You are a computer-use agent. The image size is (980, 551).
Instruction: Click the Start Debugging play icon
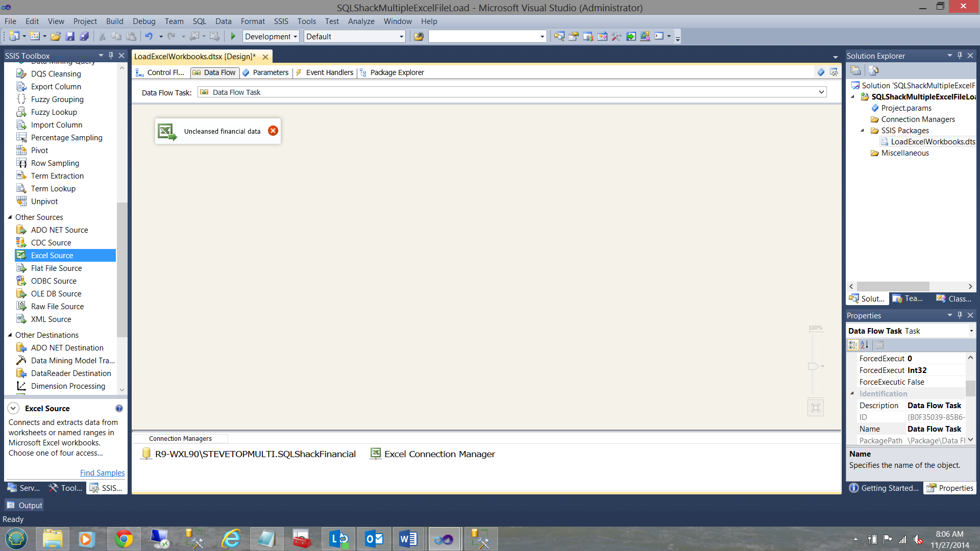click(233, 36)
